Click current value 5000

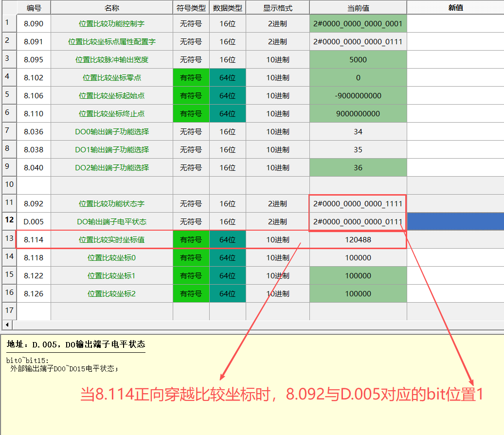[x=358, y=59]
